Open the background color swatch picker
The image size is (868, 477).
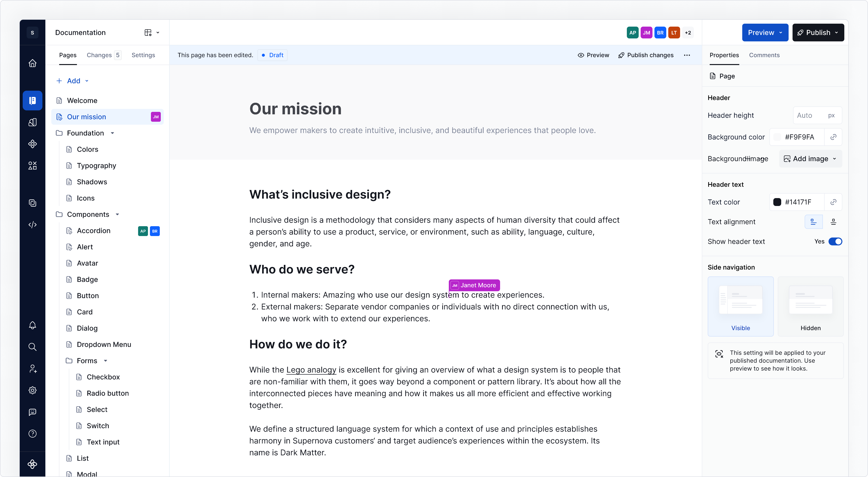[777, 137]
